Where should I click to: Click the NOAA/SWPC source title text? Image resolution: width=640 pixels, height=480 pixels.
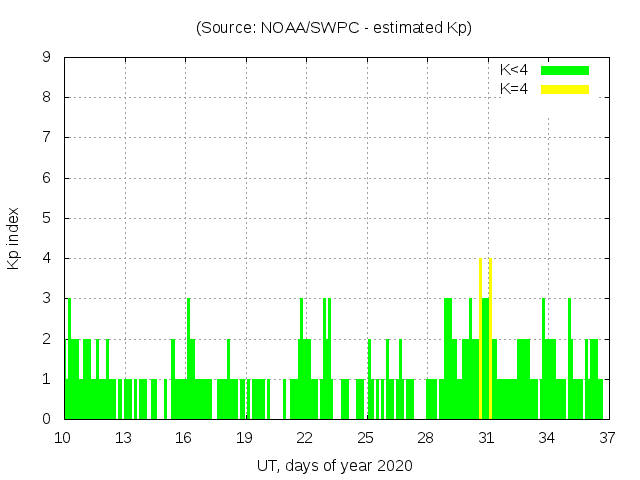pos(334,28)
